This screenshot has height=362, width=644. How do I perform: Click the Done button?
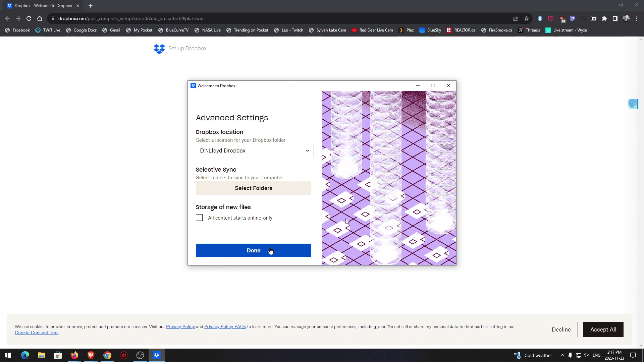[x=253, y=250]
